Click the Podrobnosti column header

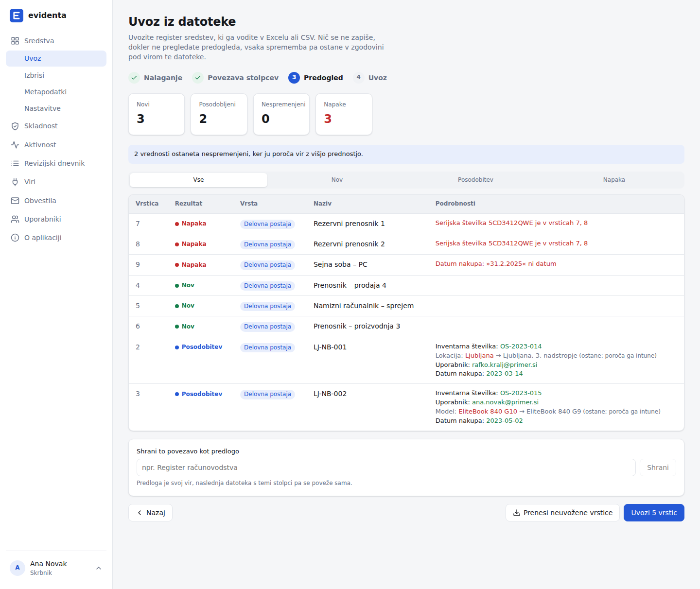tap(455, 204)
